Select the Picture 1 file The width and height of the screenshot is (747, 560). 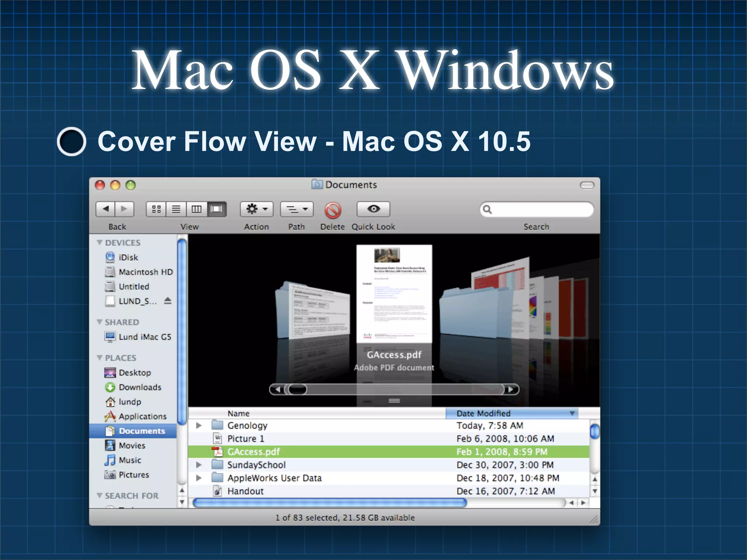[x=389, y=439]
